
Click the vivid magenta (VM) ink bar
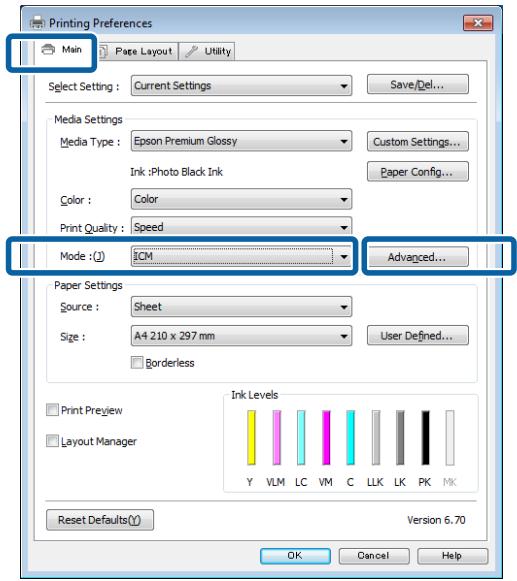326,437
